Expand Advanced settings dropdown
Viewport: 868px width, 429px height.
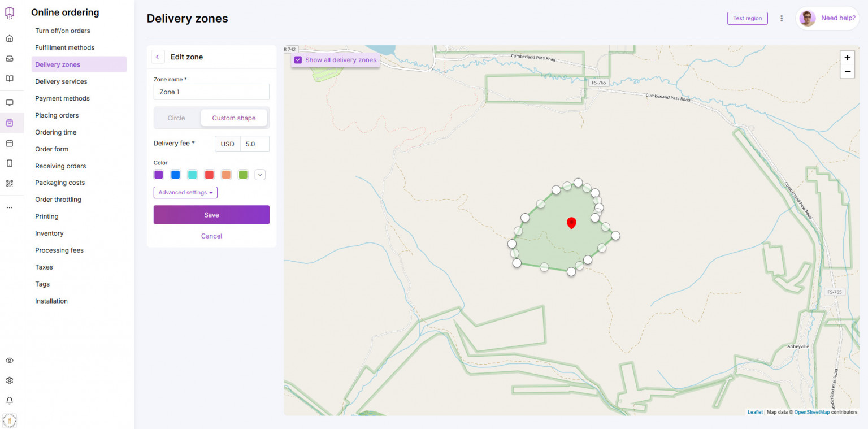185,193
